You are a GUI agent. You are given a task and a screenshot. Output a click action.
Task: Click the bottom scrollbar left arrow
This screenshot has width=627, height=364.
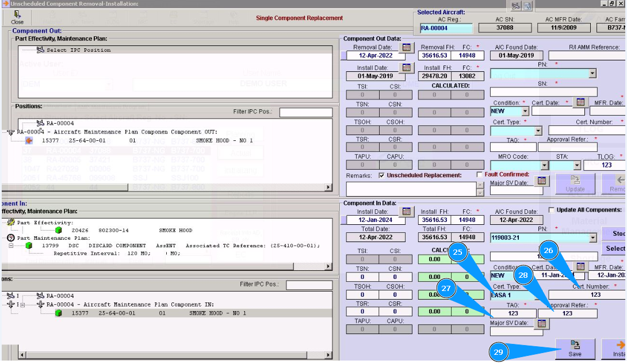(x=22, y=355)
